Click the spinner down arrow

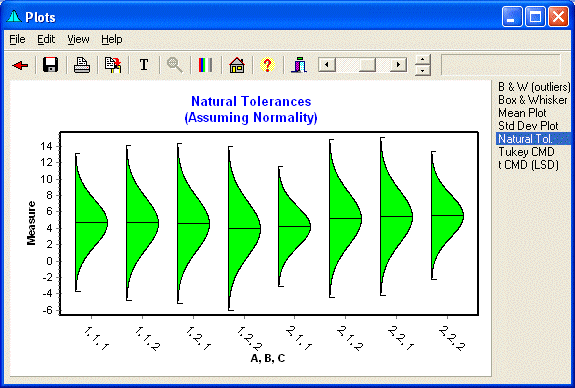(x=422, y=70)
